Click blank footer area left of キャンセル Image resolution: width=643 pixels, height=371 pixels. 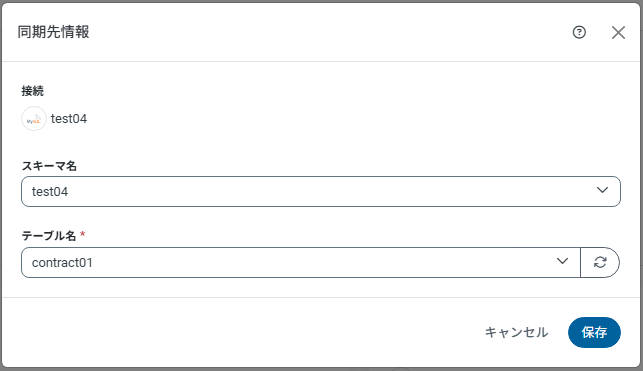pyautogui.click(x=246, y=332)
